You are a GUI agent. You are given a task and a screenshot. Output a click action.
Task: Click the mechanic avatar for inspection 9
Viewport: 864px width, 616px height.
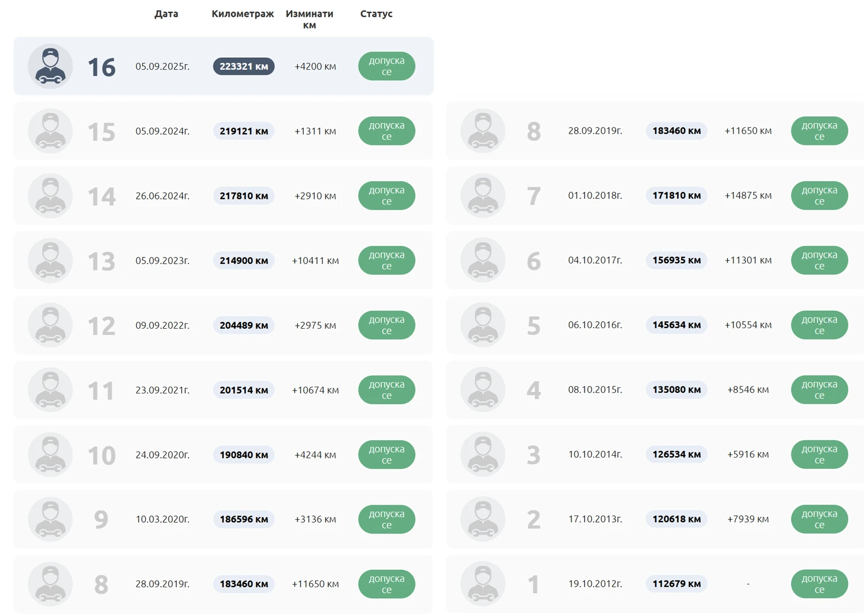click(x=50, y=519)
